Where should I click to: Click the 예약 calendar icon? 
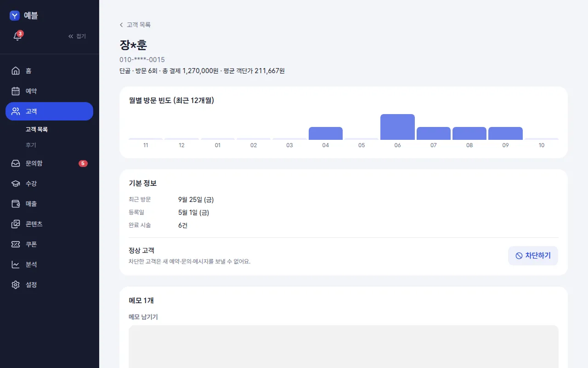16,91
